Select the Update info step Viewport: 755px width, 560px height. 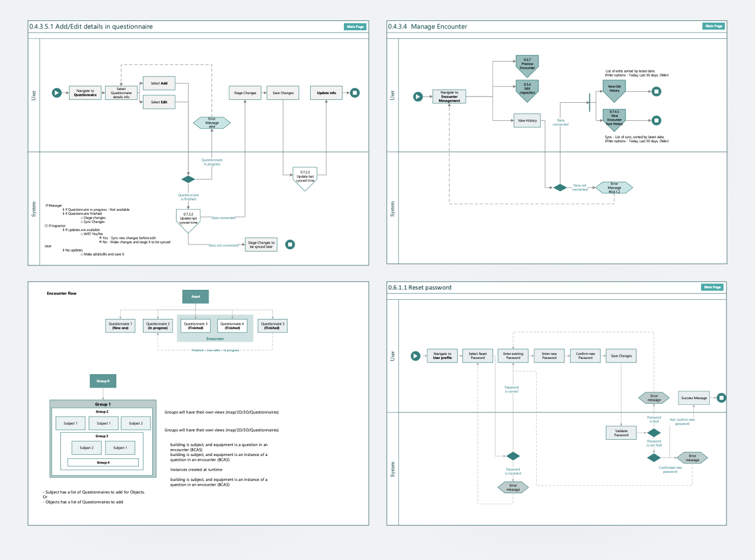[x=326, y=93]
